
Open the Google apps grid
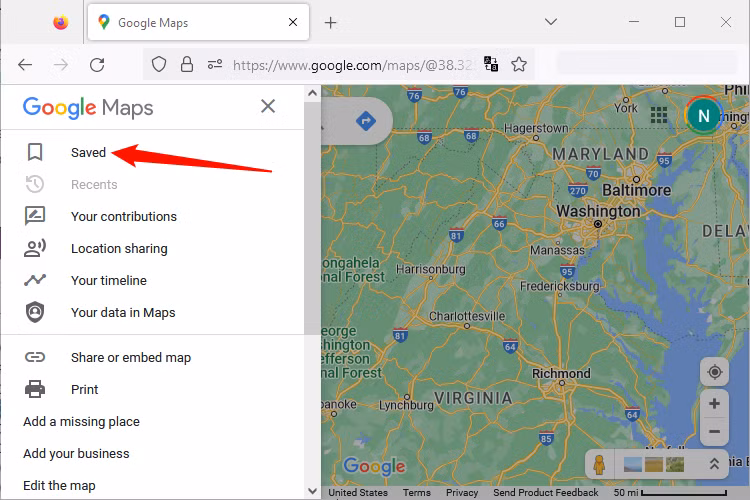coord(659,116)
